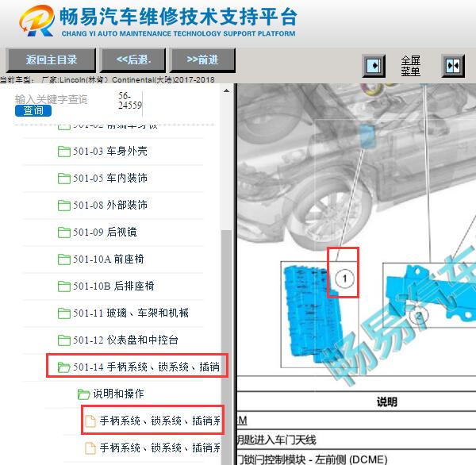Go forward with the >>前进 button
This screenshot has height=465, width=476.
coord(202,60)
